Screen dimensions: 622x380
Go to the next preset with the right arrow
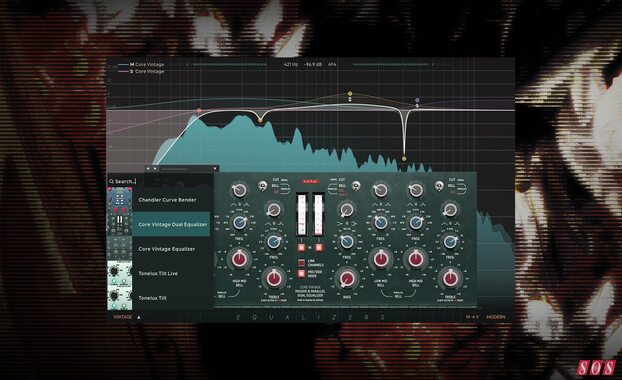tap(155, 169)
